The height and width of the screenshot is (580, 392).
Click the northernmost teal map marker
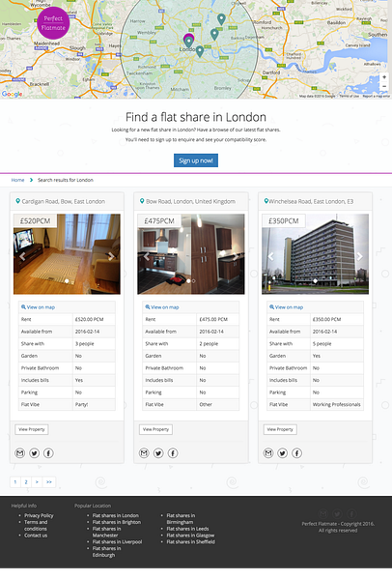point(221,19)
